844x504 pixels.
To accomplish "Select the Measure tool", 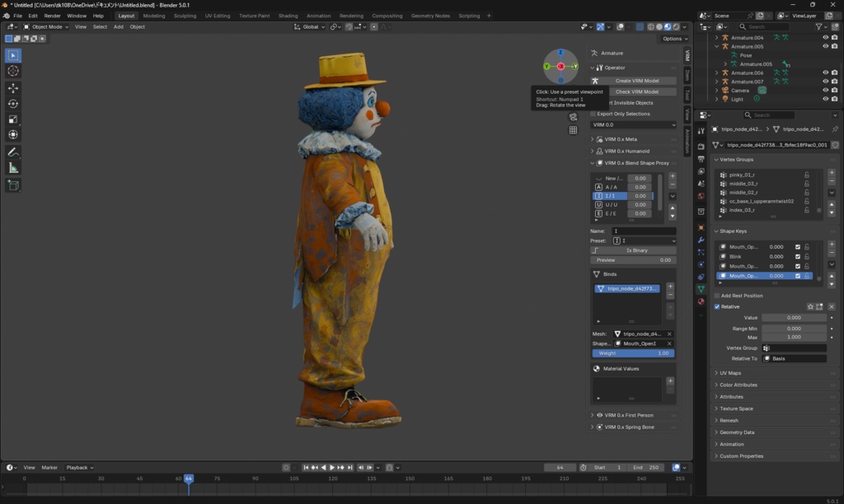I will pyautogui.click(x=13, y=168).
